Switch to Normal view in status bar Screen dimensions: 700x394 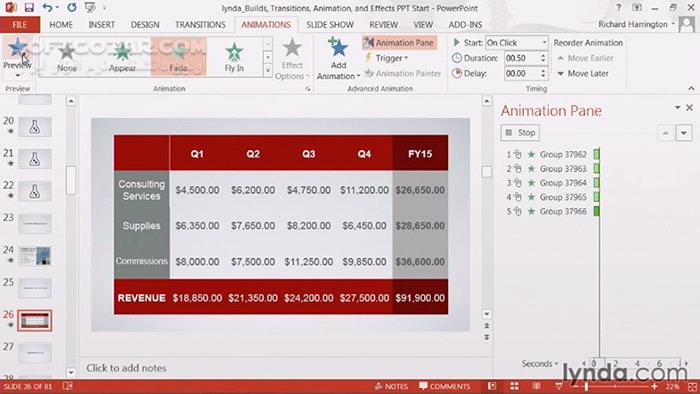point(492,386)
